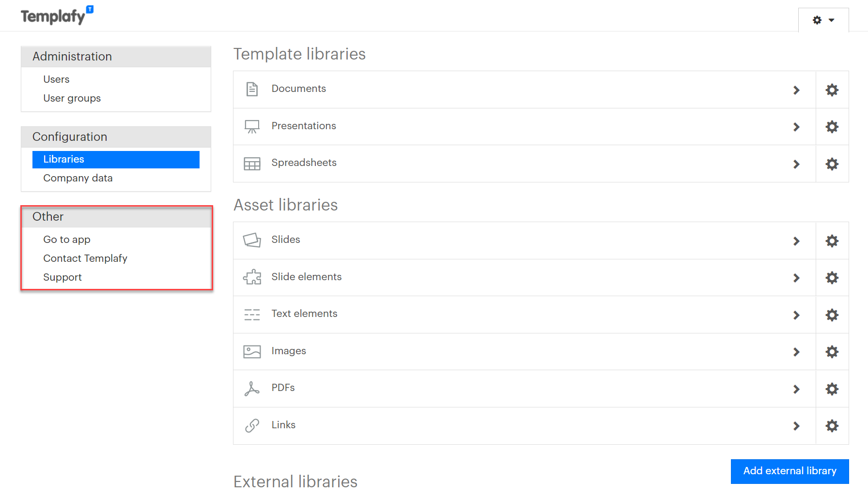Click the Slide elements puzzle piece icon

point(252,277)
